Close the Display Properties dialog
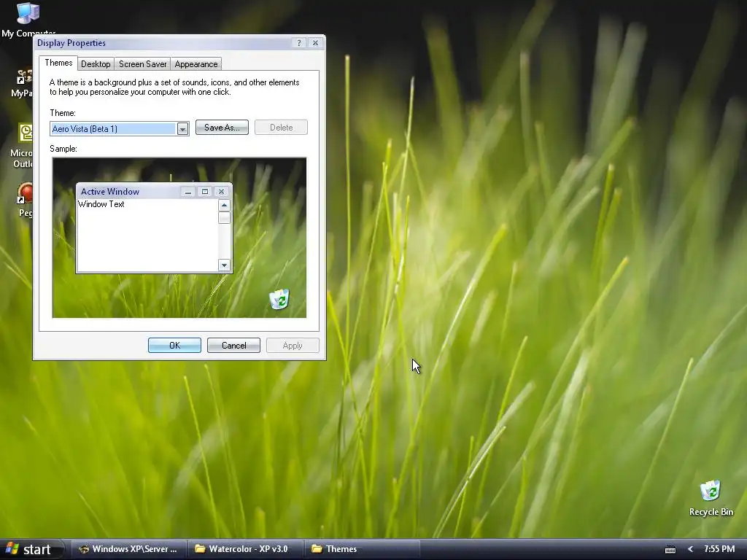This screenshot has height=560, width=747. click(x=315, y=43)
